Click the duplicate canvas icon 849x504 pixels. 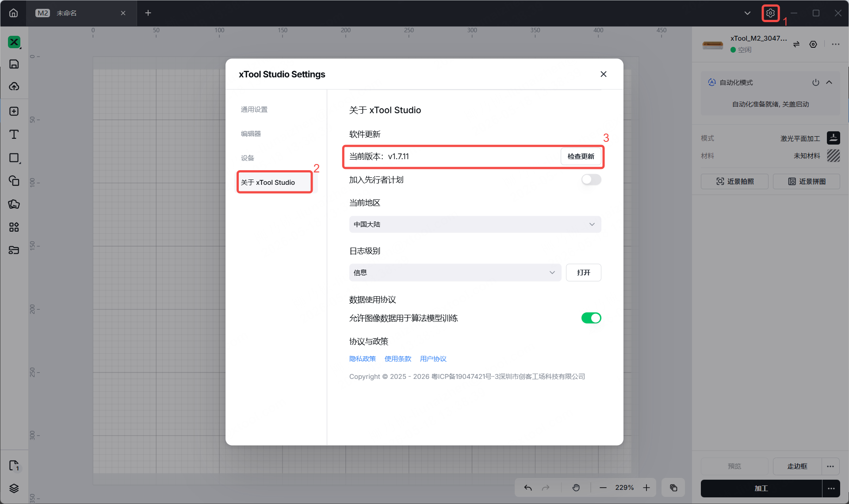[x=673, y=488]
